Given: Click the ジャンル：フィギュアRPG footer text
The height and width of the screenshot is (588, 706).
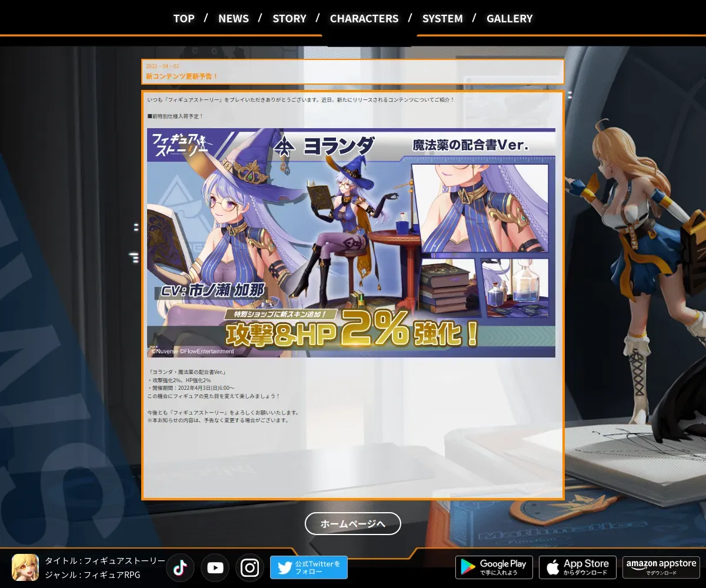Looking at the screenshot, I should click(x=93, y=575).
